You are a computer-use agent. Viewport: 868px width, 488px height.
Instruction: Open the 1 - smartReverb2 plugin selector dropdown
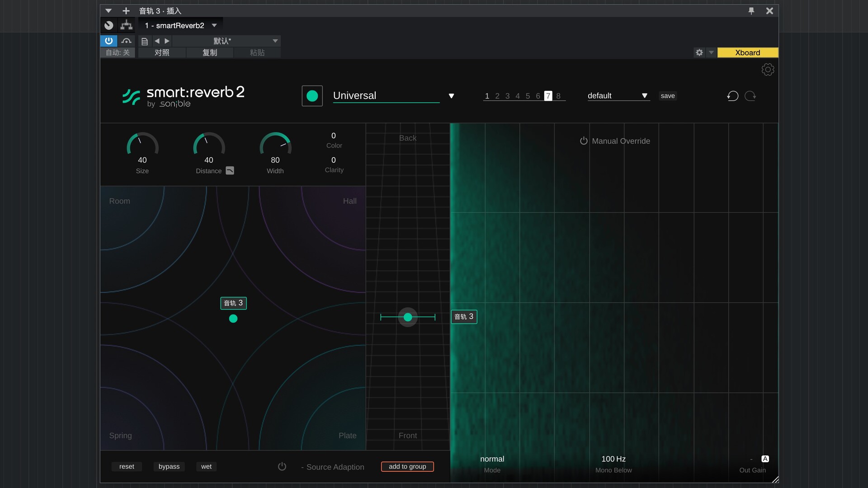tap(181, 25)
